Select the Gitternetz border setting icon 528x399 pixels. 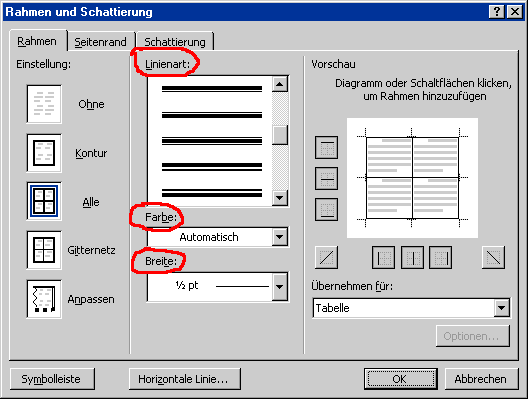[44, 250]
